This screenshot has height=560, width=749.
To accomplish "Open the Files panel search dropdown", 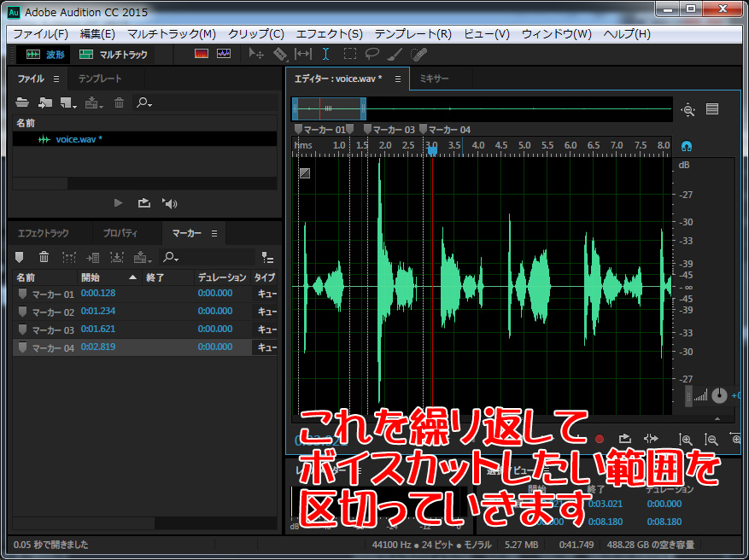I will tap(144, 102).
